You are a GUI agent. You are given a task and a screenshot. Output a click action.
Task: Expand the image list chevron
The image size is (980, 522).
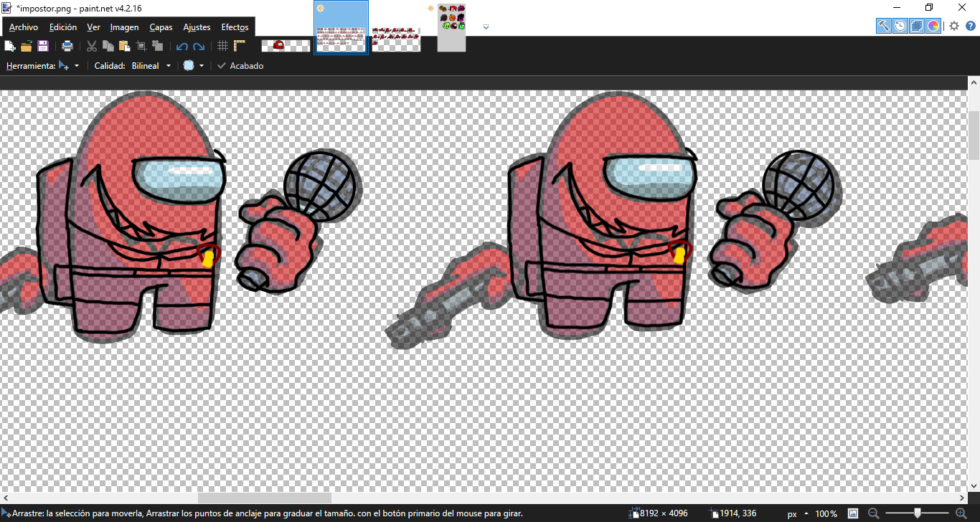(x=486, y=27)
